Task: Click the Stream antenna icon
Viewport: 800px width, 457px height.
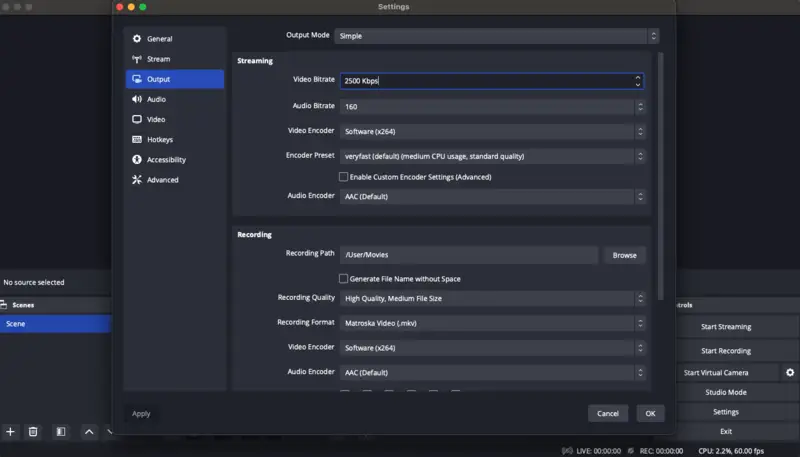Action: (x=137, y=59)
